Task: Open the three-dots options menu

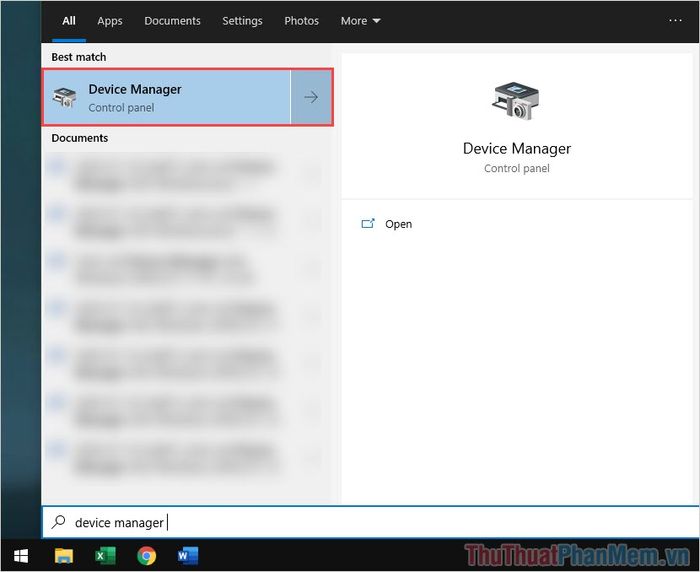Action: [x=676, y=20]
